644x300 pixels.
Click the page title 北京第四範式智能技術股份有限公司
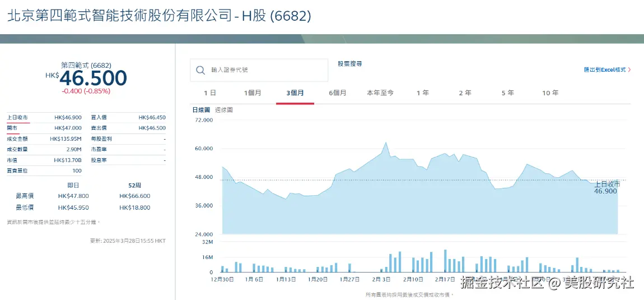(120, 16)
